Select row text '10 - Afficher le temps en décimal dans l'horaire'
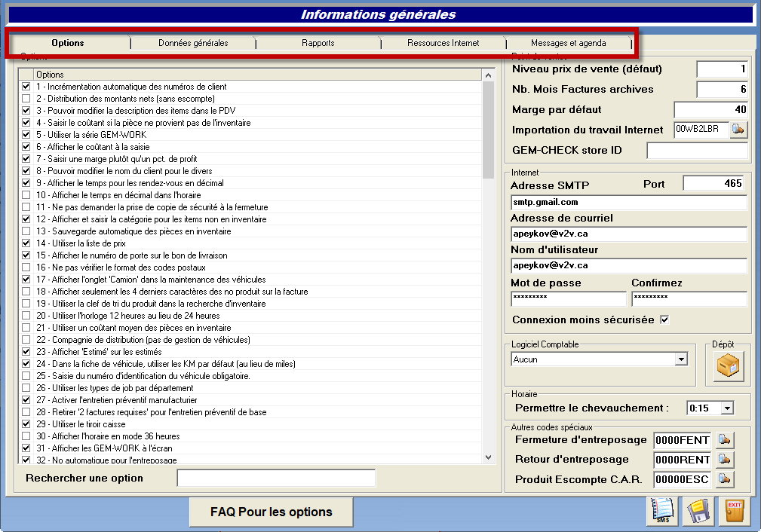 (118, 195)
